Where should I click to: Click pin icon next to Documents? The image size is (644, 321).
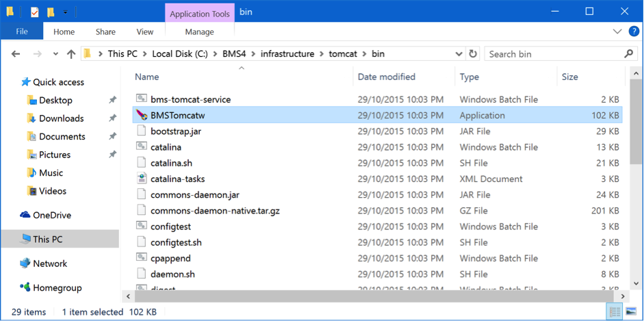[112, 136]
